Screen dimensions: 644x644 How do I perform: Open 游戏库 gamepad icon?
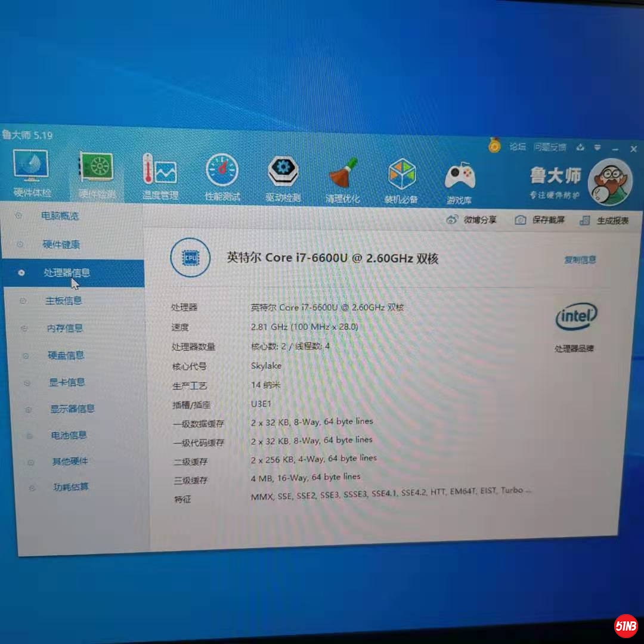coord(459,178)
